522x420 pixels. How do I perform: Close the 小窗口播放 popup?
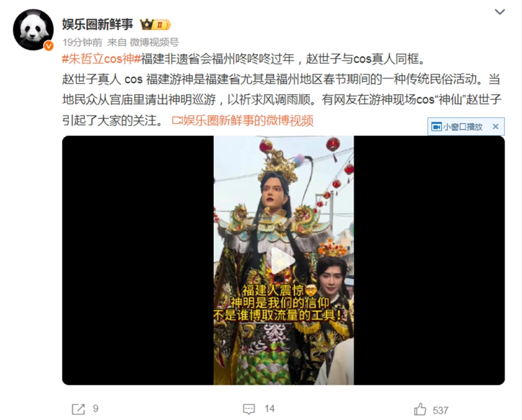[495, 127]
